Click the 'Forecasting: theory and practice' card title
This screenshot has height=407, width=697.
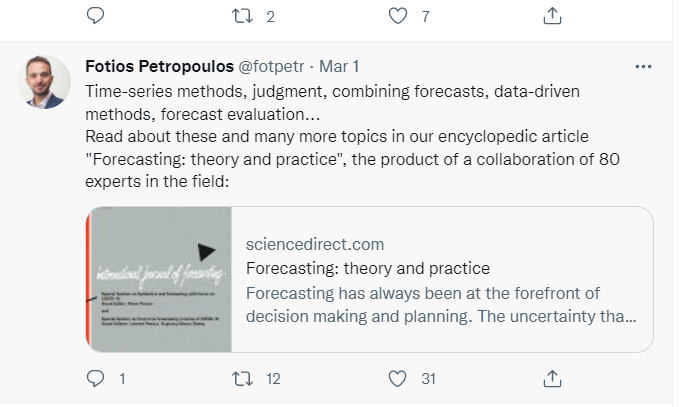click(367, 268)
